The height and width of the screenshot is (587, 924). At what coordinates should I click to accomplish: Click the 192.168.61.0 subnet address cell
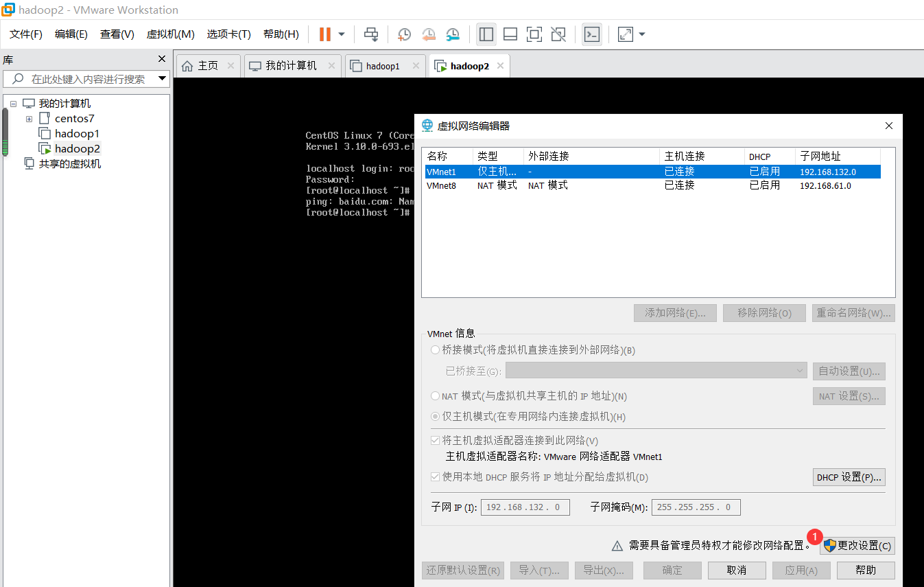pyautogui.click(x=825, y=186)
